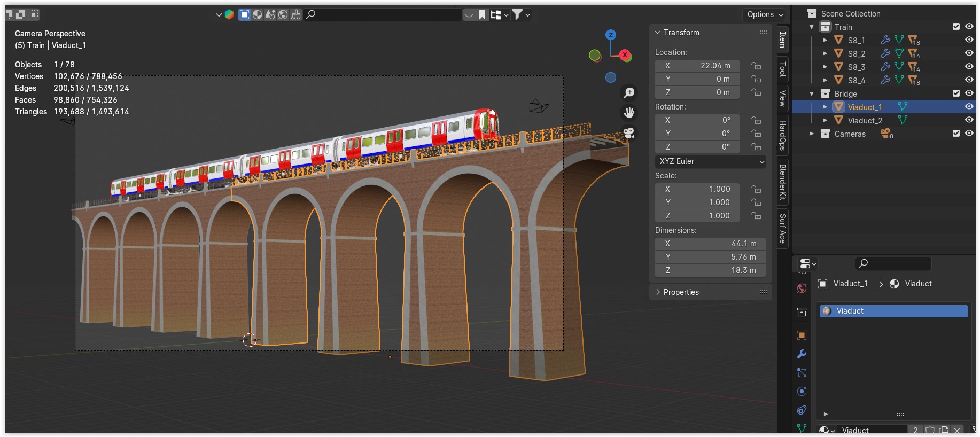Open the Modifiers wrench properties tab
The height and width of the screenshot is (437, 980).
click(x=802, y=354)
